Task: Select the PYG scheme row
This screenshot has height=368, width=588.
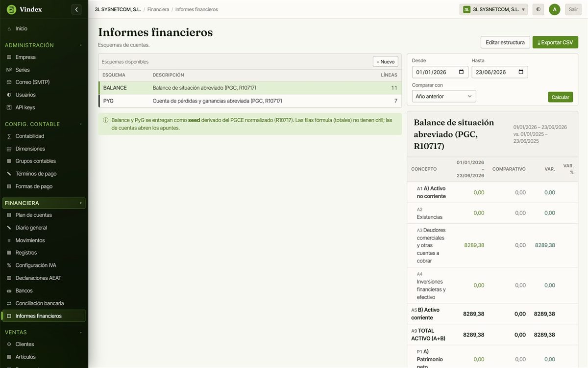Action: (250, 101)
